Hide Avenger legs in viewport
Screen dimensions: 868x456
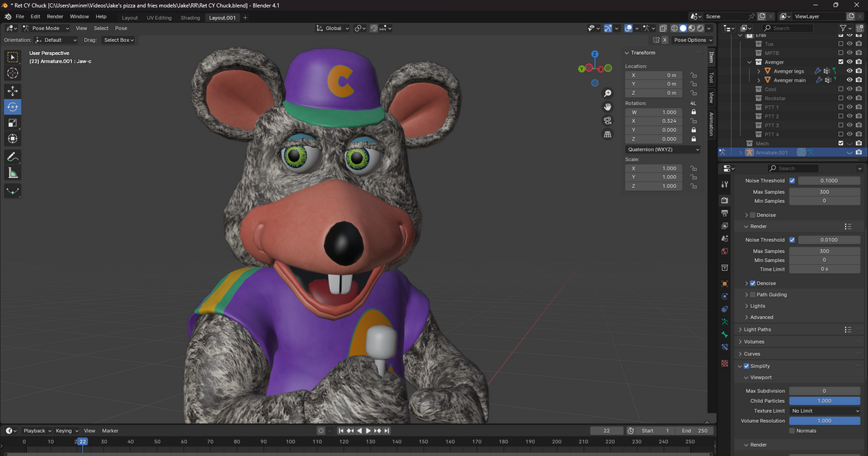[x=849, y=71]
